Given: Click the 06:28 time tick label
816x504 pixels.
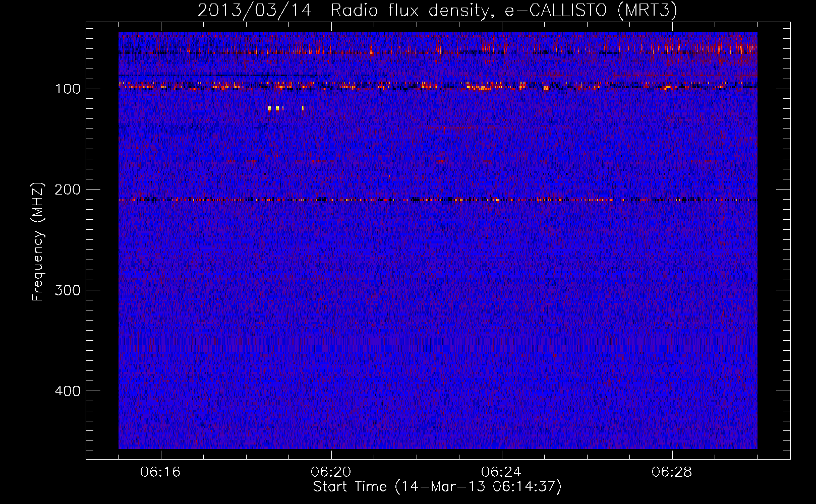Looking at the screenshot, I should point(672,472).
